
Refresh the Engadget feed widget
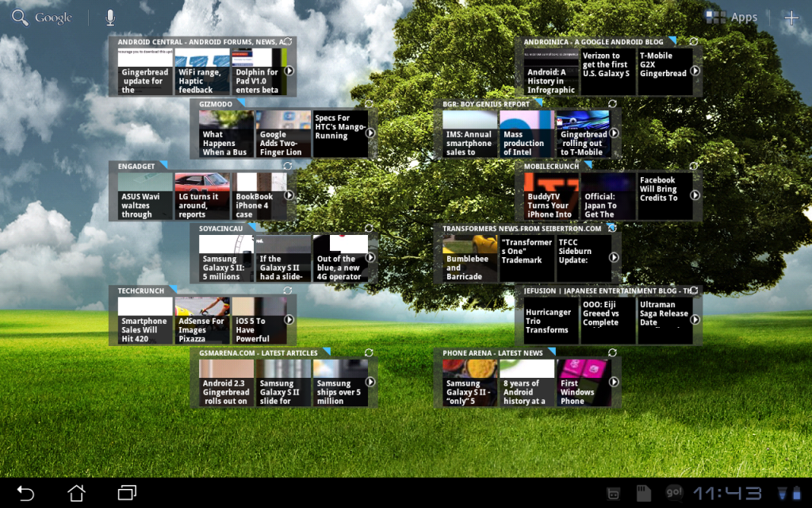click(288, 167)
